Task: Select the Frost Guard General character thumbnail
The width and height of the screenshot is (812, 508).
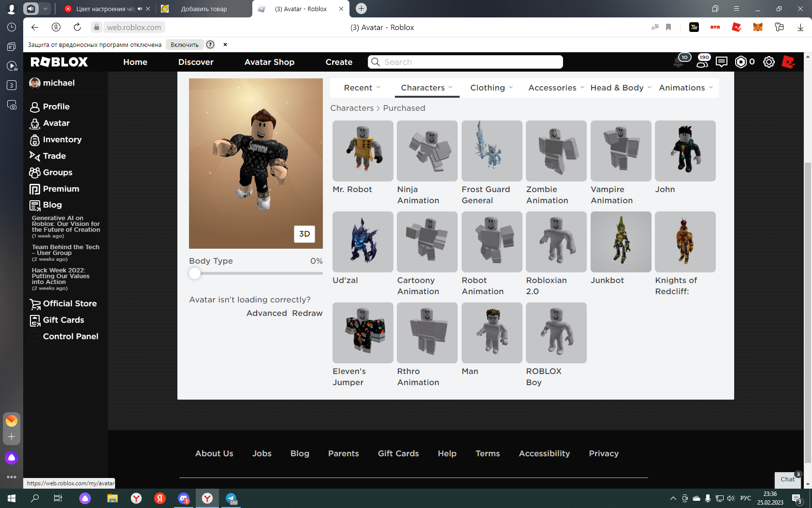Action: (492, 151)
